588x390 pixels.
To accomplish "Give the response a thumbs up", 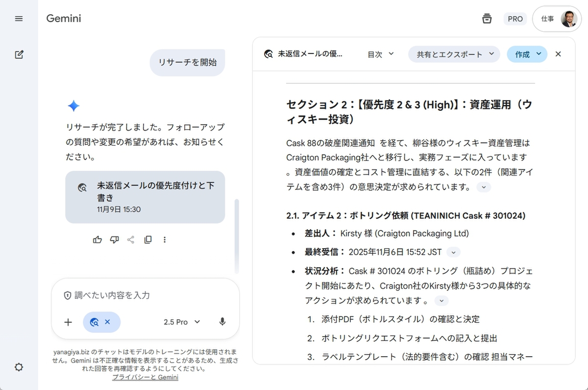I will pyautogui.click(x=98, y=240).
